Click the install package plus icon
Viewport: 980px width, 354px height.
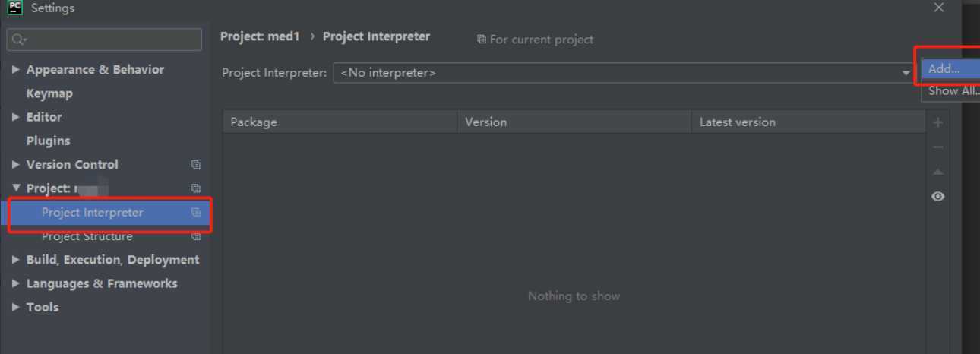938,122
